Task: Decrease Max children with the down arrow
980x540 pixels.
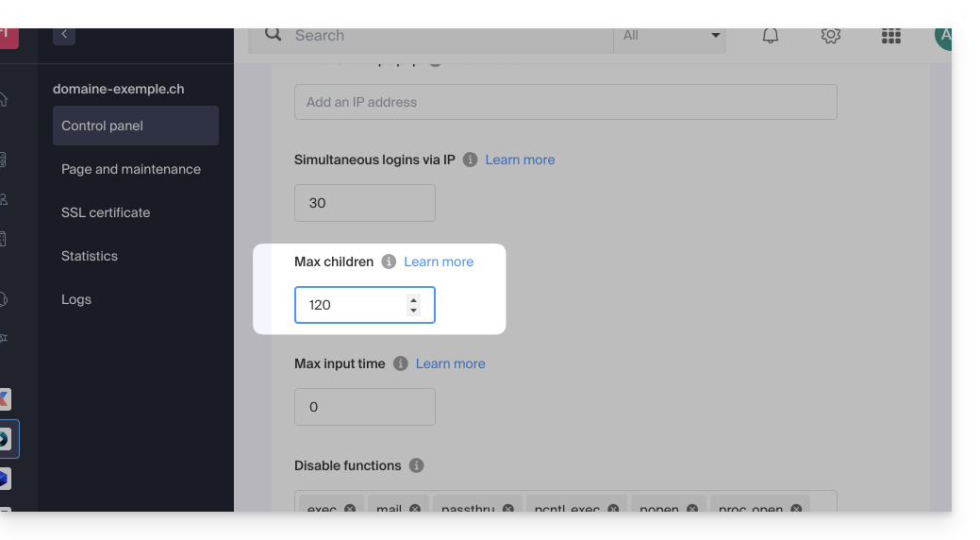Action: (413, 311)
